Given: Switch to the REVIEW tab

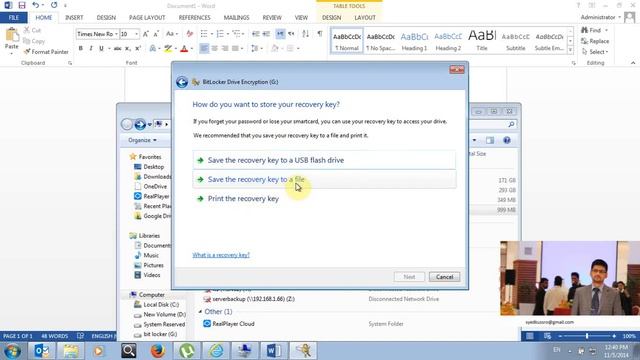Looking at the screenshot, I should coord(272,18).
